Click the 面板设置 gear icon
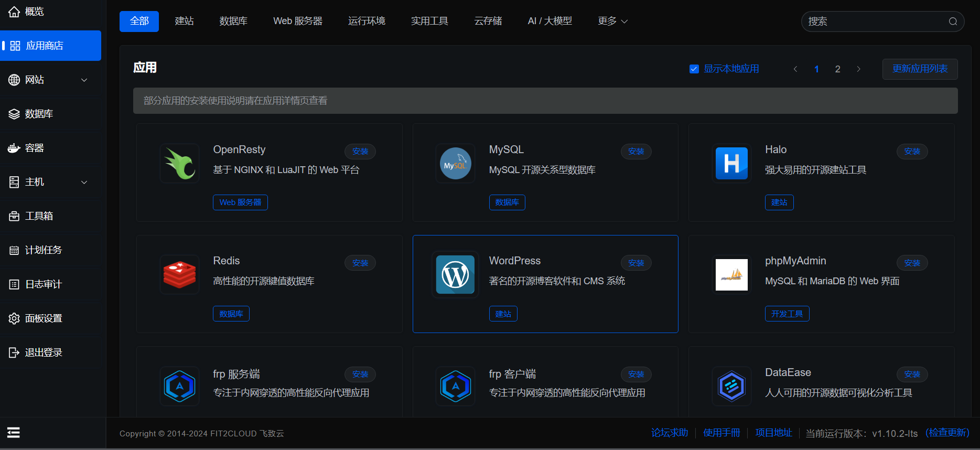The width and height of the screenshot is (980, 450). click(x=14, y=318)
